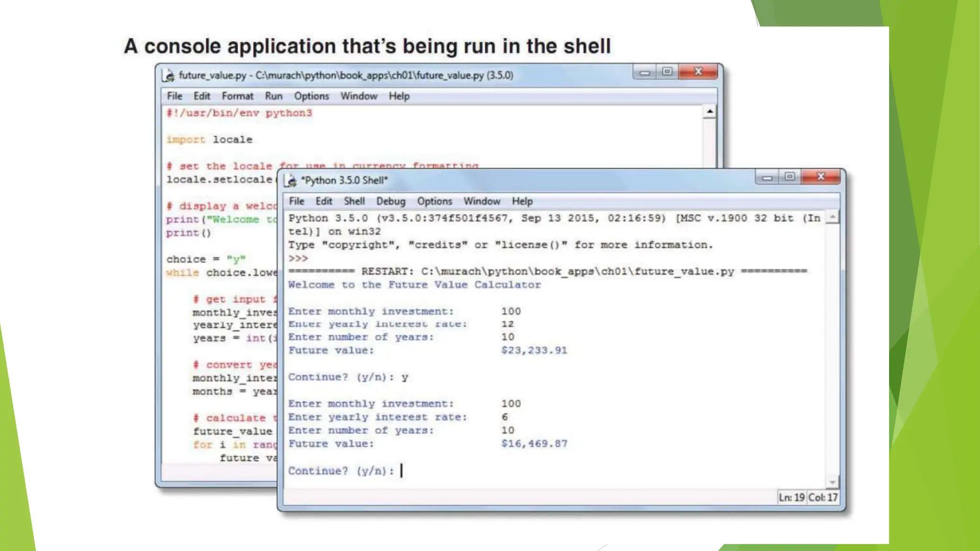Open the Format menu in editor

click(237, 96)
